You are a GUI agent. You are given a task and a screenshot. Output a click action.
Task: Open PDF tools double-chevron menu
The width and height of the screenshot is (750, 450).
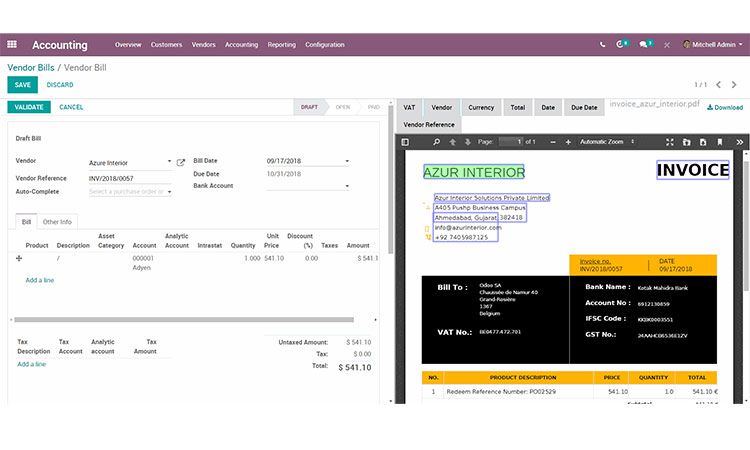pos(739,142)
